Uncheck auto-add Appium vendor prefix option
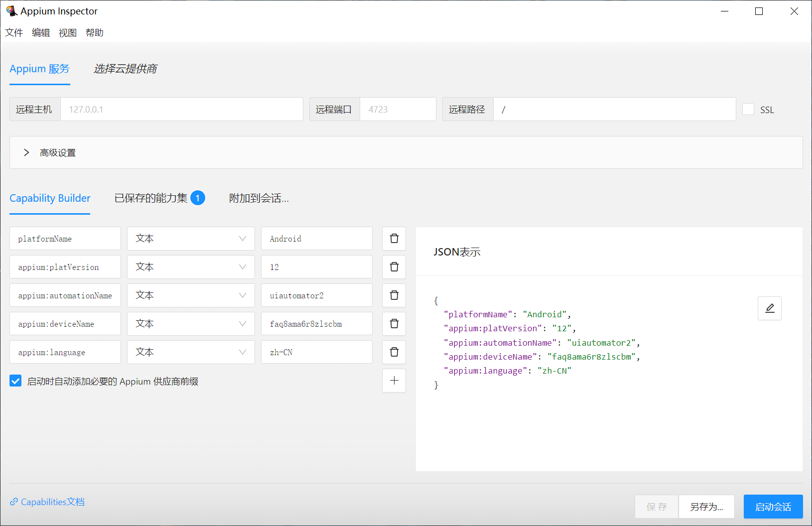812x526 pixels. [15, 381]
